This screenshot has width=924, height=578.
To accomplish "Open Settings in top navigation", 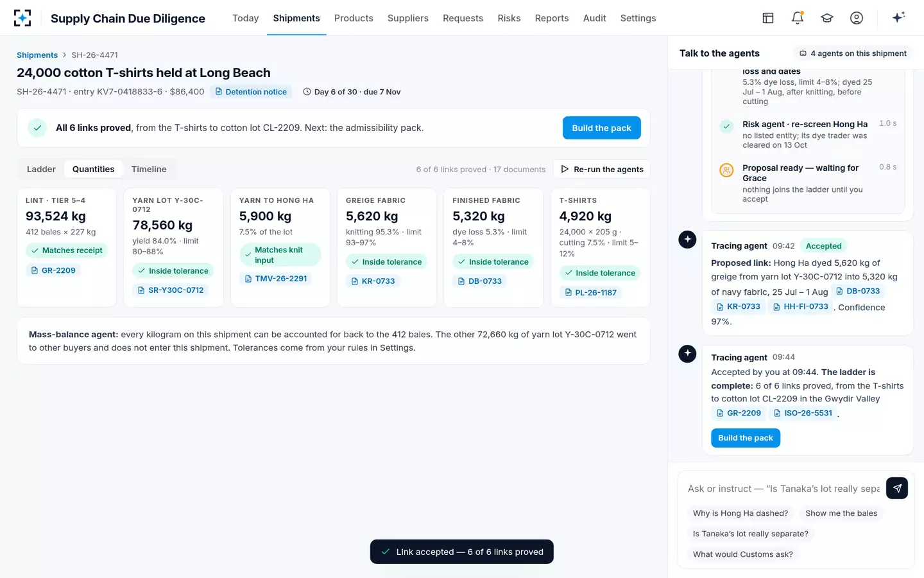I will click(x=638, y=18).
